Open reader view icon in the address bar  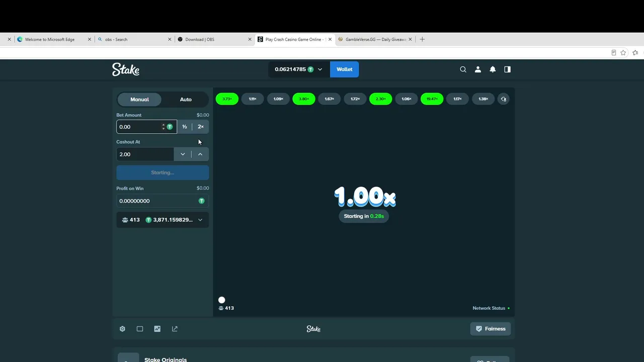(x=613, y=53)
